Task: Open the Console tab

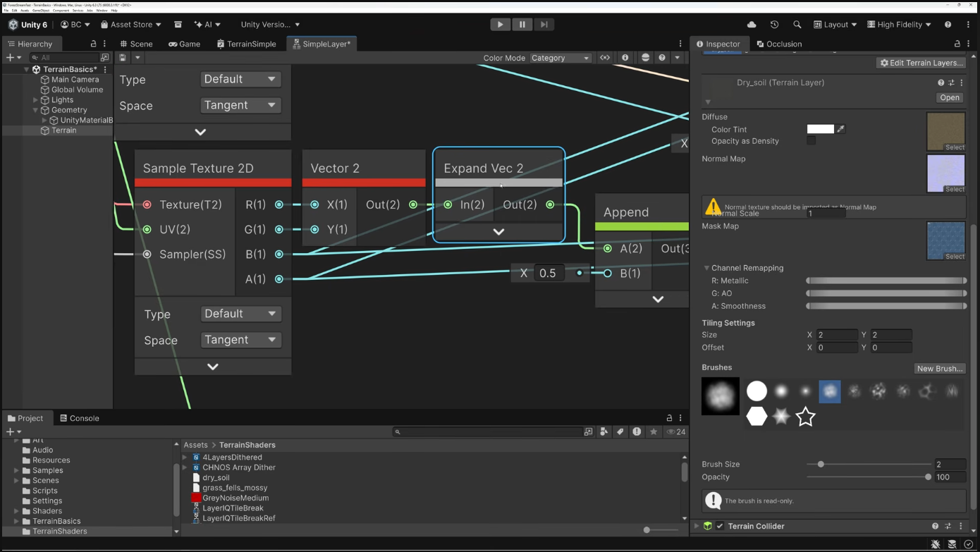Action: [x=80, y=418]
